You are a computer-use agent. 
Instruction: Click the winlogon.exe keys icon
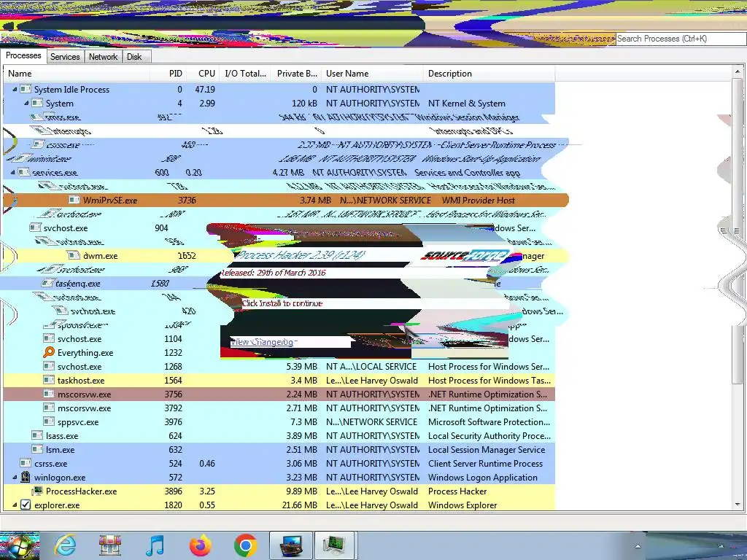pyautogui.click(x=26, y=477)
